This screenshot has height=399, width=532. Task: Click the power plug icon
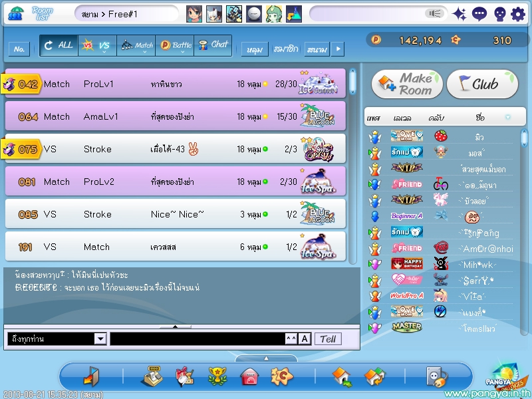pyautogui.click(x=437, y=377)
